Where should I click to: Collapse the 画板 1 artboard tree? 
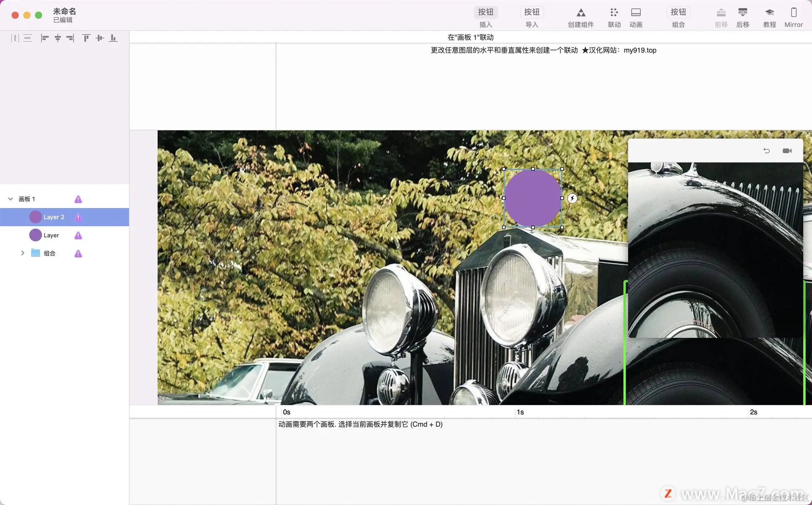[x=11, y=199]
